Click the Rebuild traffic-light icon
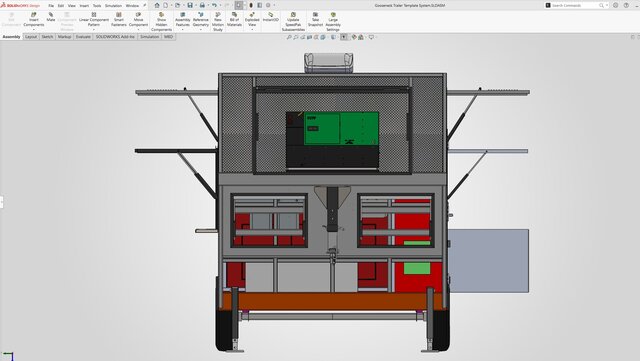This screenshot has height=361, width=640. point(251,5)
